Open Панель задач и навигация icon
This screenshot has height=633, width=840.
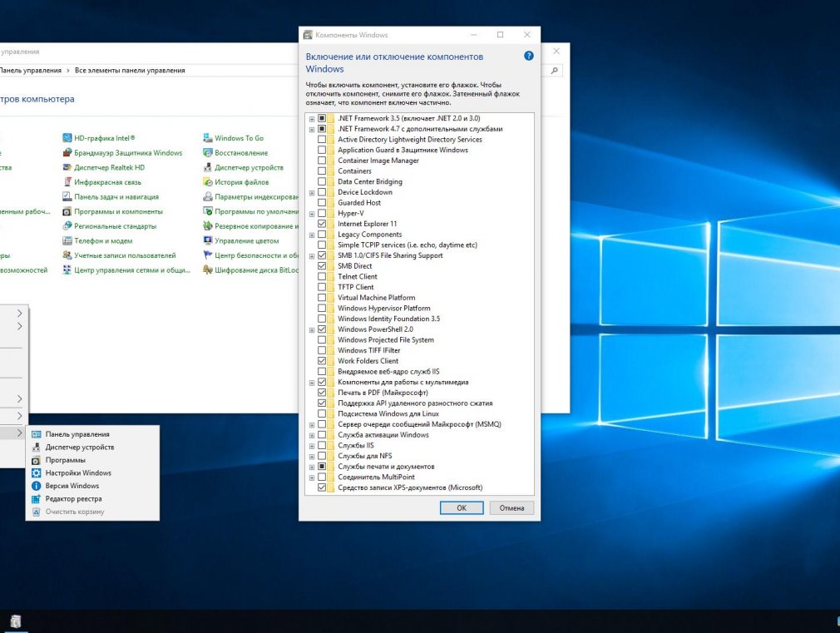pos(67,196)
